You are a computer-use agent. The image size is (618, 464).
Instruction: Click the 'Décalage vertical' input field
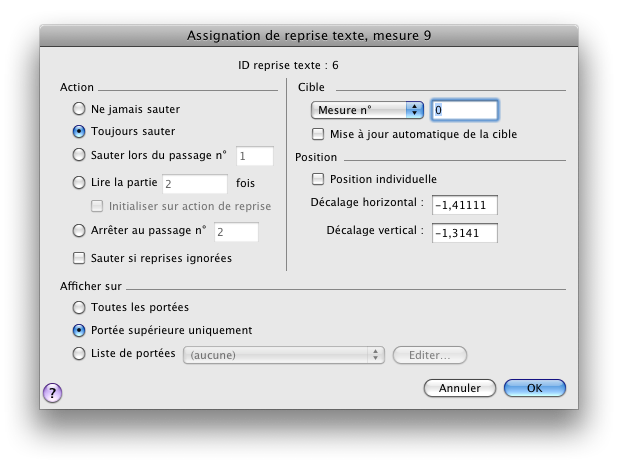[464, 233]
